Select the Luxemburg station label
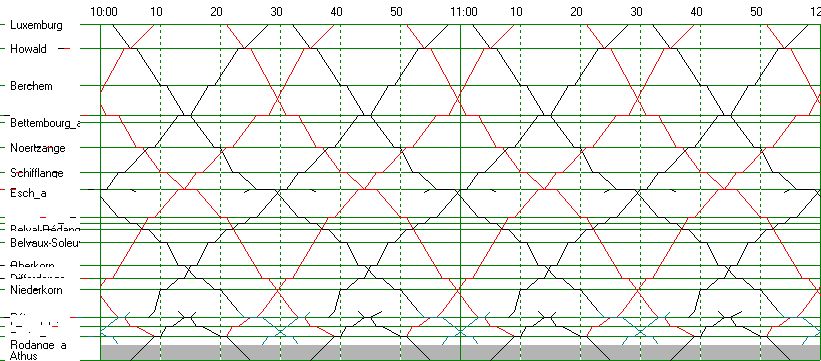Screen dimensions: 821x361 (36, 25)
